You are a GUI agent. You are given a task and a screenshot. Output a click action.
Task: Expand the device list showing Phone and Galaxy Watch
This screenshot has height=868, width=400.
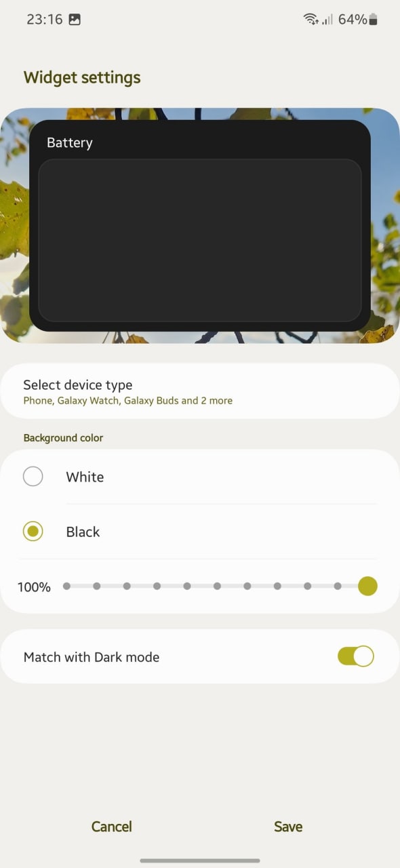tap(128, 401)
